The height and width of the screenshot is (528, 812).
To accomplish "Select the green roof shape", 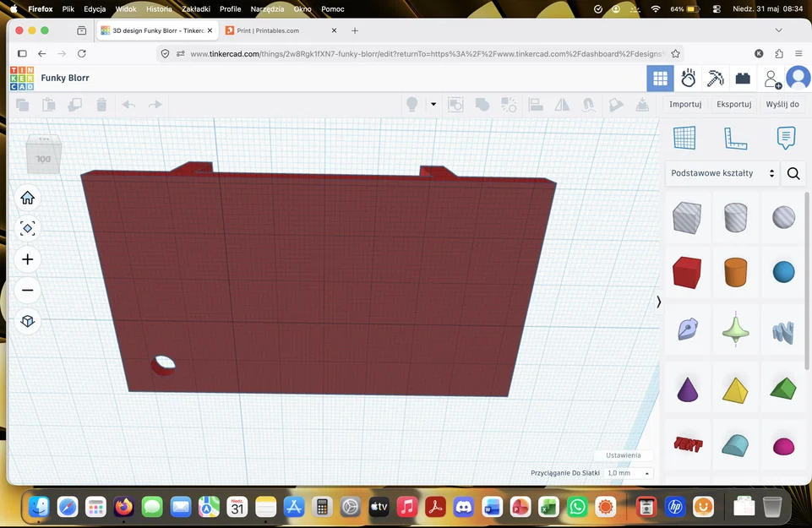I will pos(783,389).
